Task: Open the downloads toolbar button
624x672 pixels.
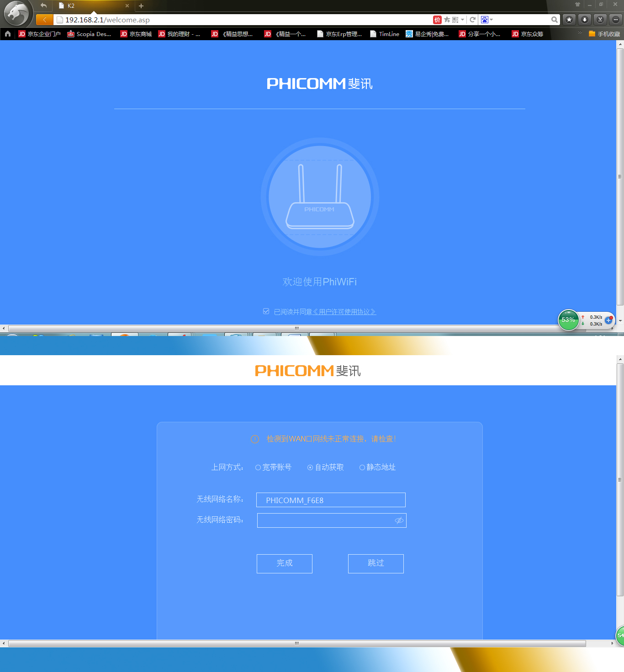Action: click(x=585, y=20)
